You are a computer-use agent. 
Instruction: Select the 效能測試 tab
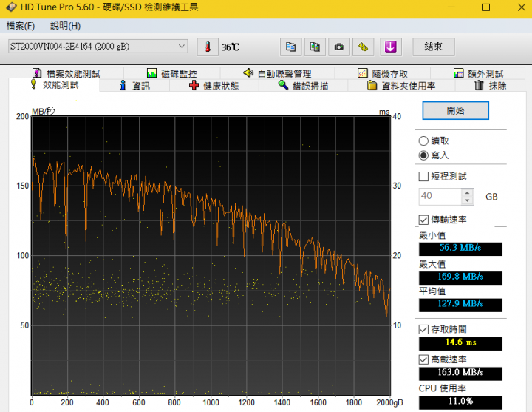tap(54, 84)
